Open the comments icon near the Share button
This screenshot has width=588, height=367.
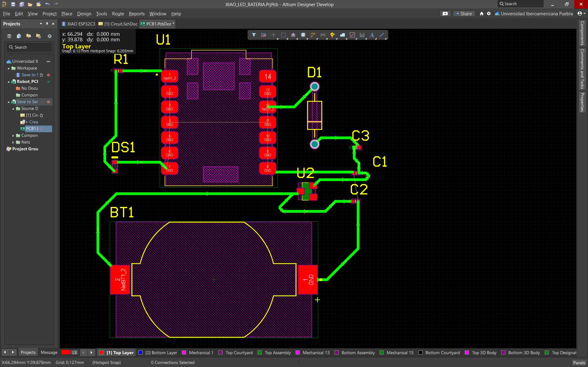pos(445,13)
